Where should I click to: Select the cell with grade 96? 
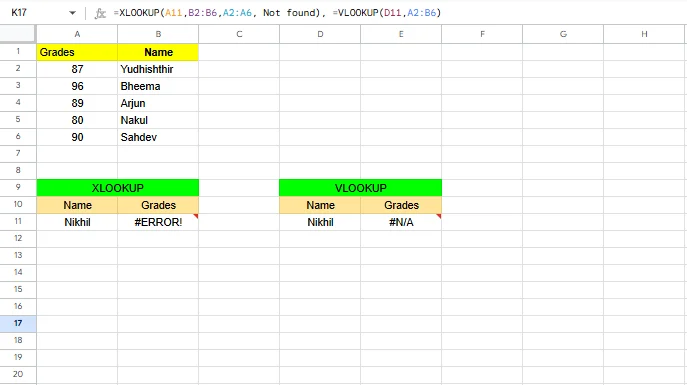click(77, 86)
